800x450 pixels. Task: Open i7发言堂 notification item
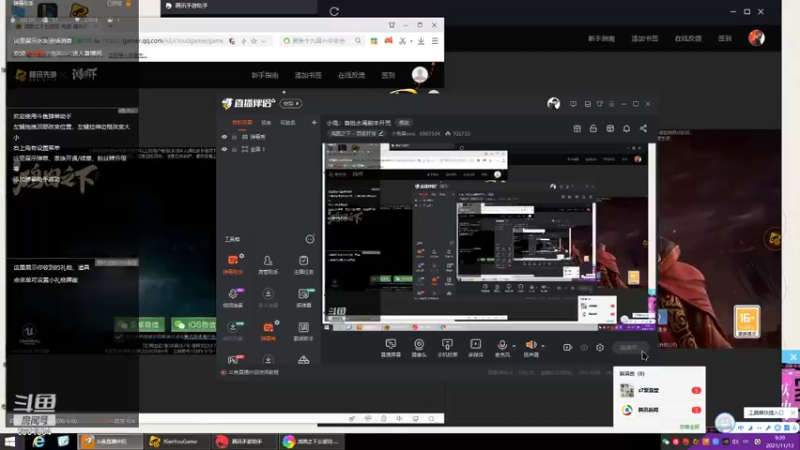tap(660, 390)
